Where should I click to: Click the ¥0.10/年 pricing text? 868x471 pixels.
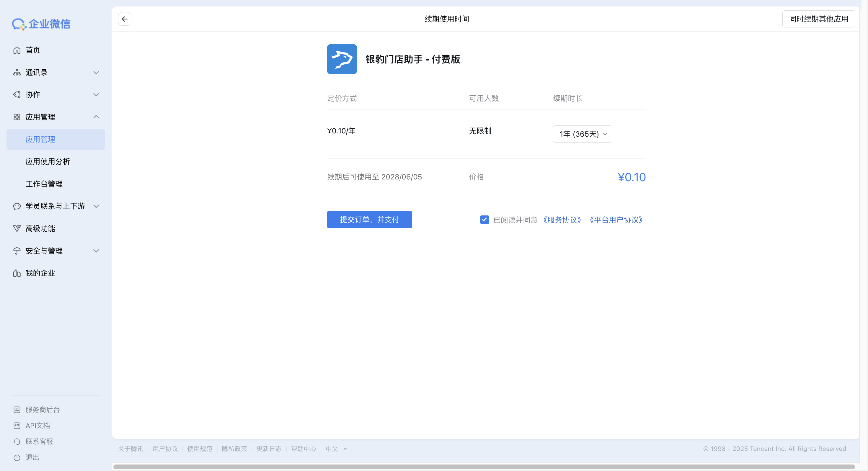341,131
